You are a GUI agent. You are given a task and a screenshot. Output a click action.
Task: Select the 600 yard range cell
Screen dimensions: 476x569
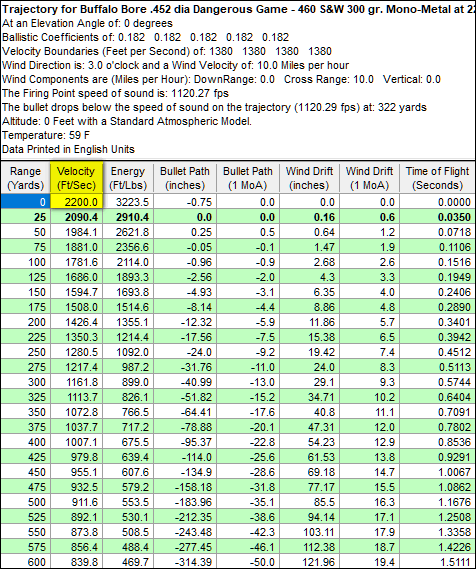(x=25, y=562)
